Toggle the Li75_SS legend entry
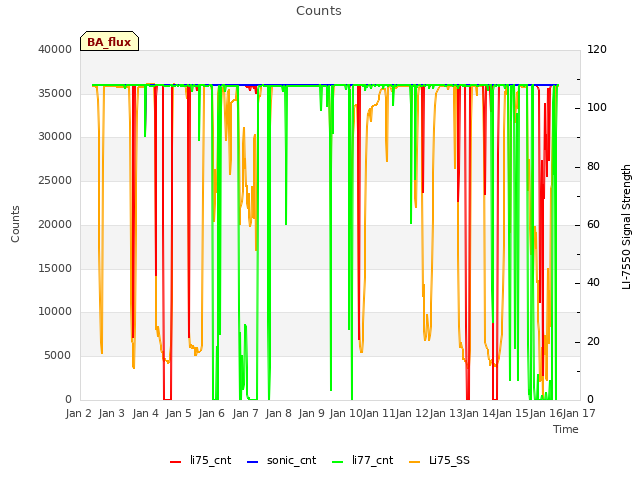Viewport: 640px width, 480px height. [x=439, y=461]
